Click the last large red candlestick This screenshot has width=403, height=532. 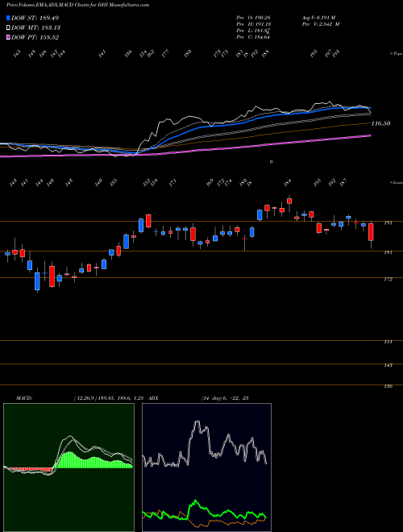[371, 231]
